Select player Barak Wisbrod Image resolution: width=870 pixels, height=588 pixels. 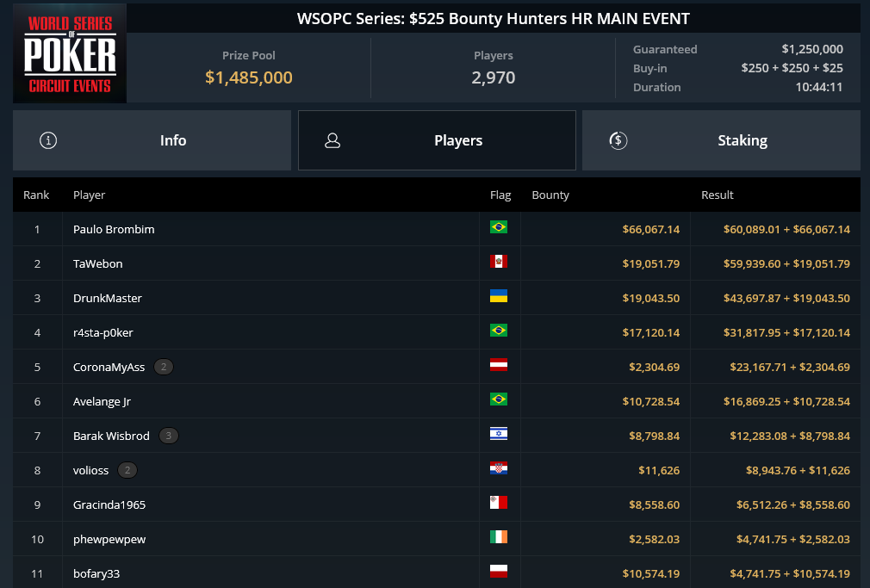pyautogui.click(x=111, y=436)
